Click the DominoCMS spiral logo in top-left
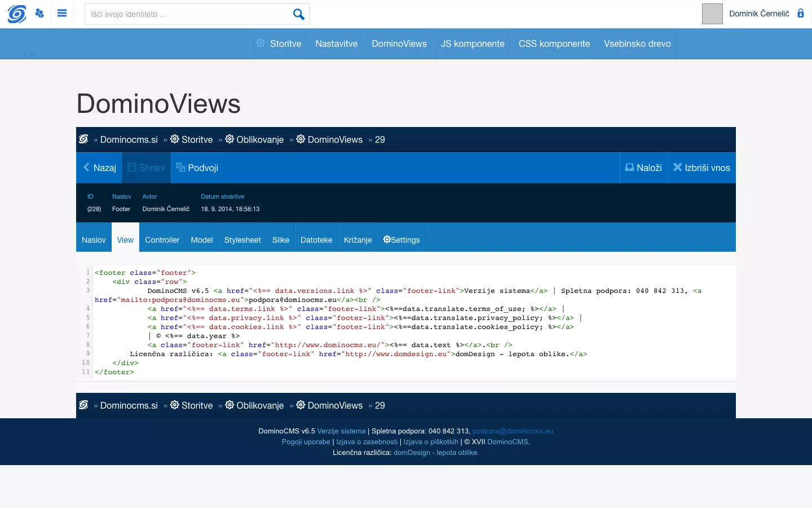The image size is (812, 508). pos(16,14)
